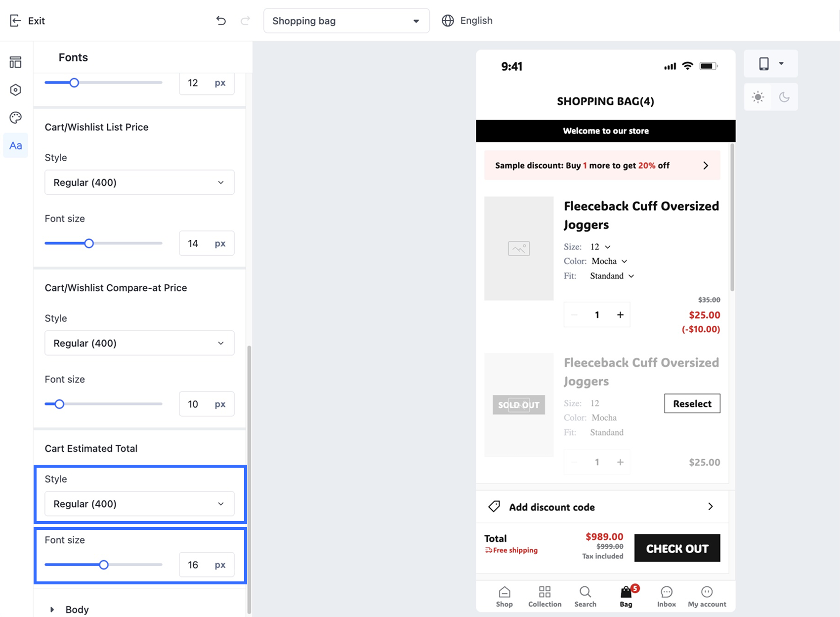Open the Shopping bag page dropdown

point(346,21)
